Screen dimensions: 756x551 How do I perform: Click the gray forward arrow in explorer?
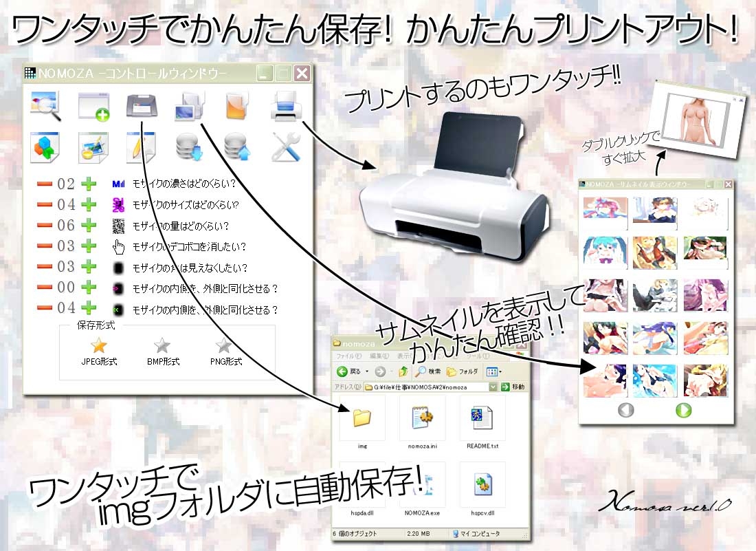pyautogui.click(x=380, y=371)
